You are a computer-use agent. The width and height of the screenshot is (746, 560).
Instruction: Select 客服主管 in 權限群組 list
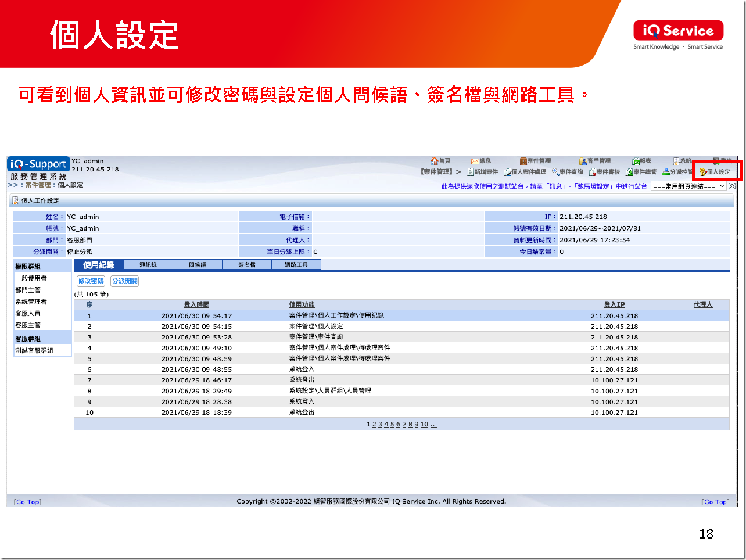[x=28, y=325]
